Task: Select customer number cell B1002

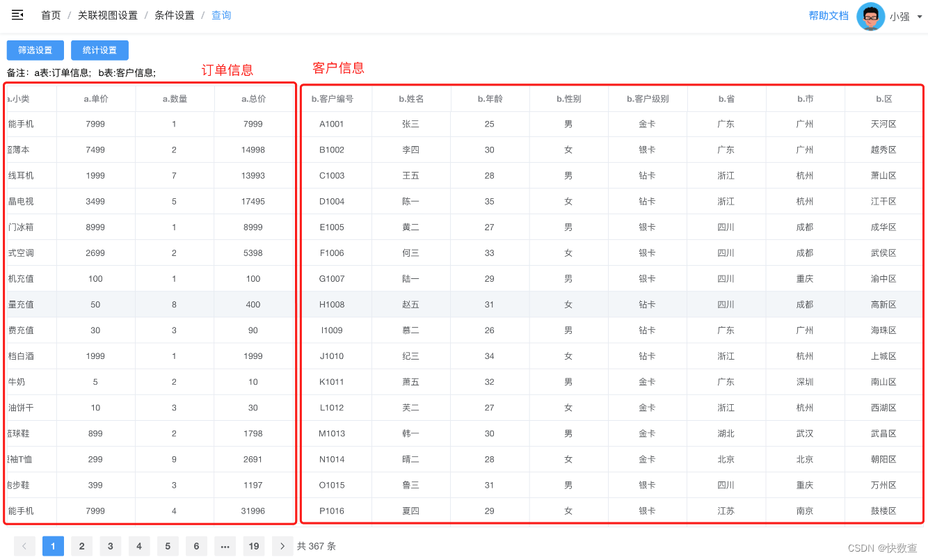Action: [x=332, y=150]
